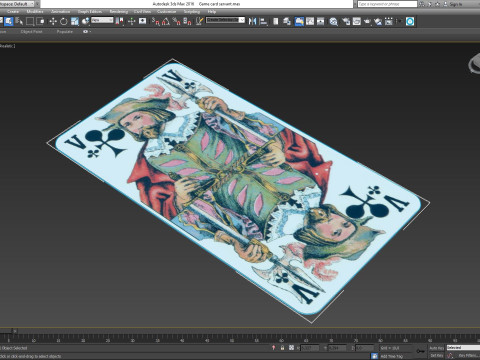480x360 pixels.
Task: Open the Create menu
Action: coord(13,12)
